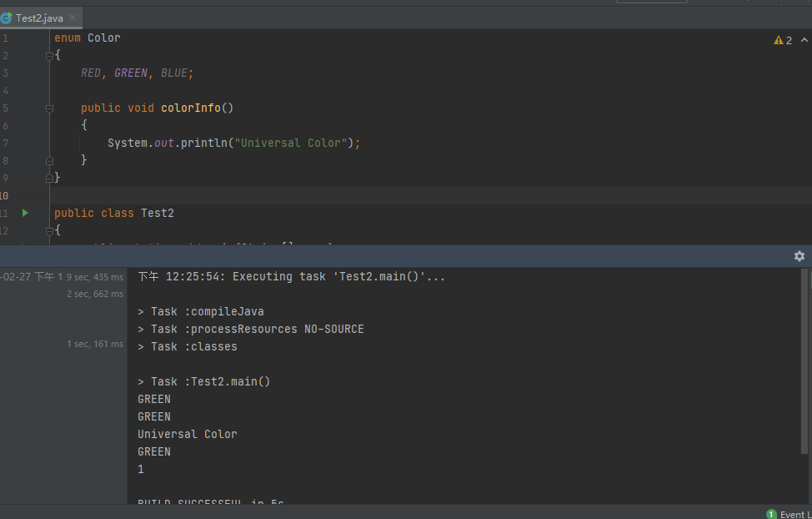This screenshot has height=519, width=812.
Task: Close the Test2.java editor tab
Action: pyautogui.click(x=73, y=18)
